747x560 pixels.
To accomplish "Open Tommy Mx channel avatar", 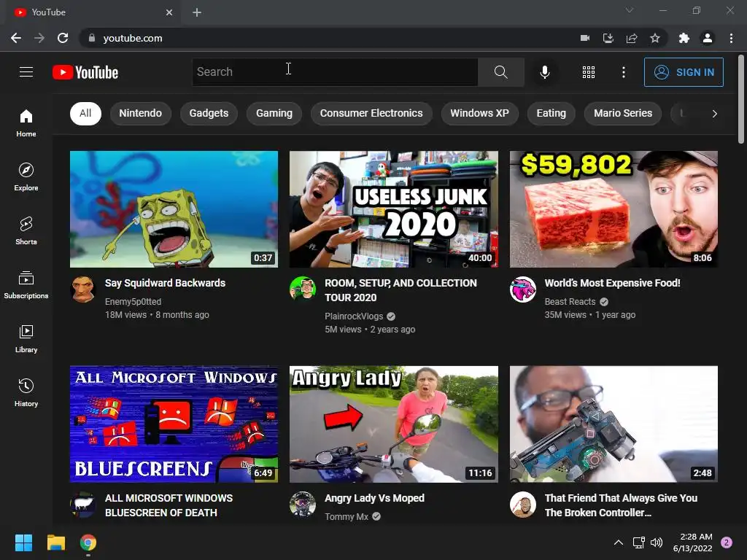I will point(303,504).
